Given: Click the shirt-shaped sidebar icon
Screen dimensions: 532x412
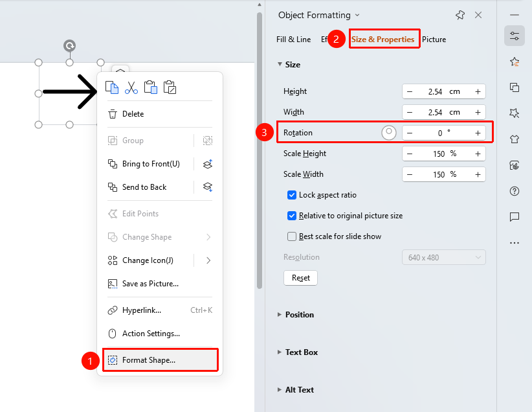Looking at the screenshot, I should point(515,139).
